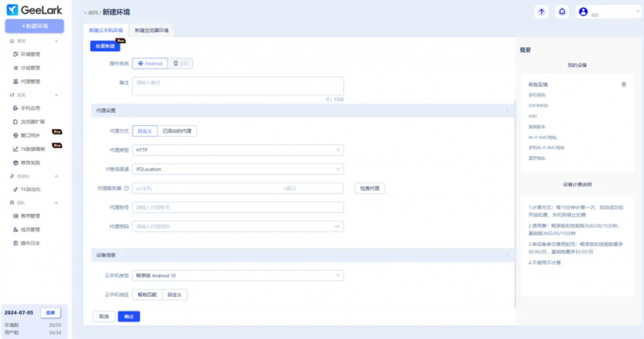Click the blue 确定 button
This screenshot has width=644, height=339.
click(129, 316)
